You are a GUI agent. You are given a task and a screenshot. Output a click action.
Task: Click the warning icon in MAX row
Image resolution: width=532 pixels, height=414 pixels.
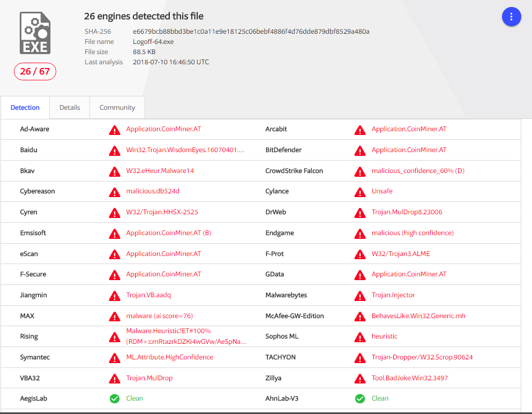click(x=115, y=317)
